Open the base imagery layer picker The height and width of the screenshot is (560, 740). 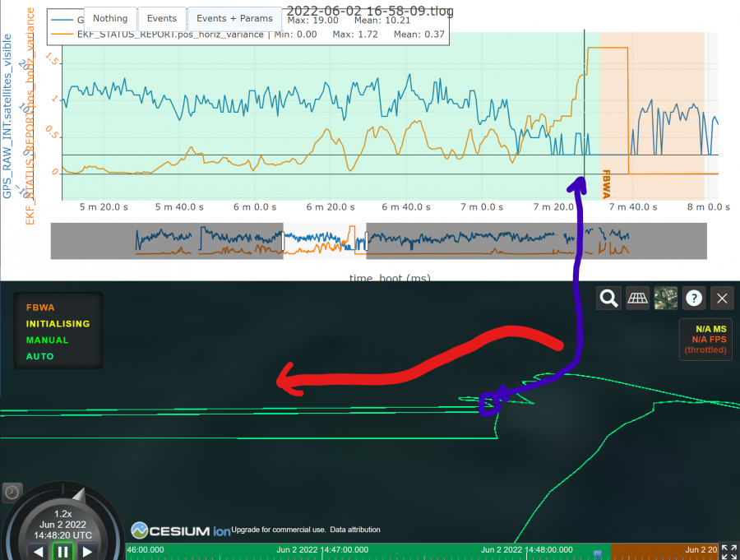[x=665, y=298]
